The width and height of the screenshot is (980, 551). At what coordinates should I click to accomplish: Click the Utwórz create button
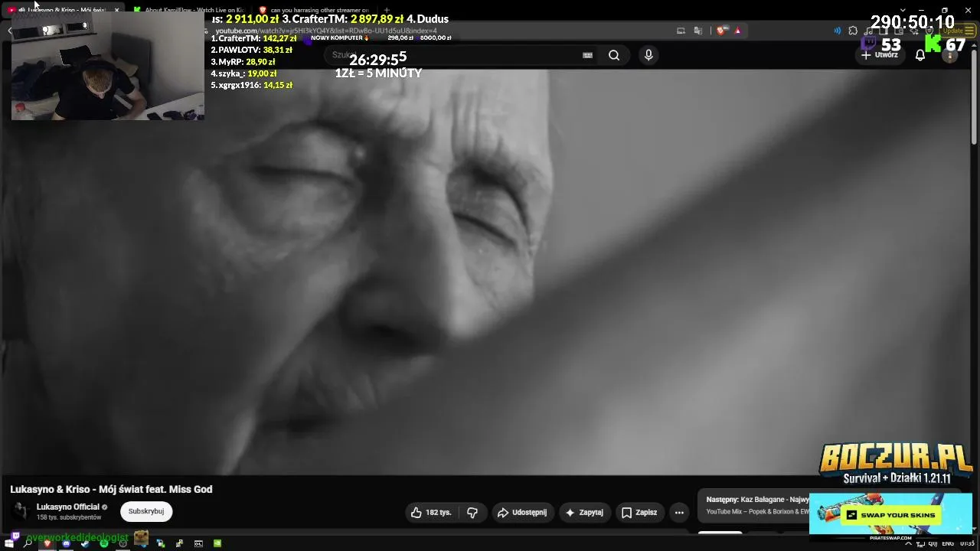click(x=879, y=55)
